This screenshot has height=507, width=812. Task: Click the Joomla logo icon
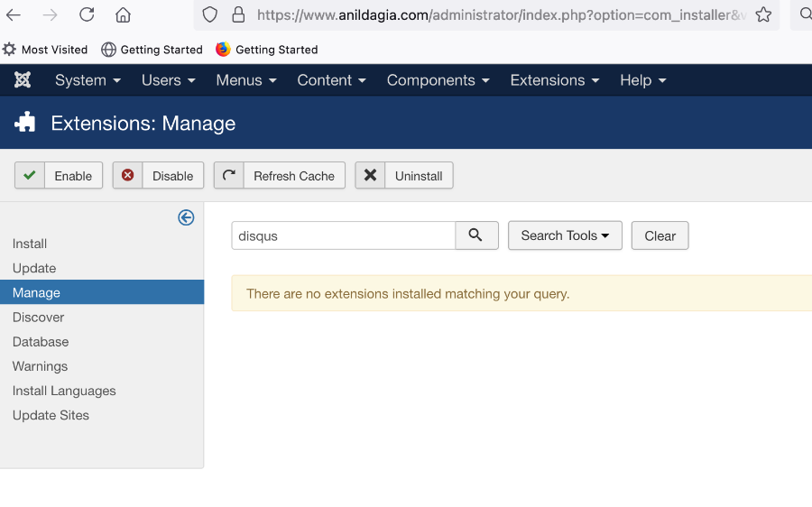(23, 80)
